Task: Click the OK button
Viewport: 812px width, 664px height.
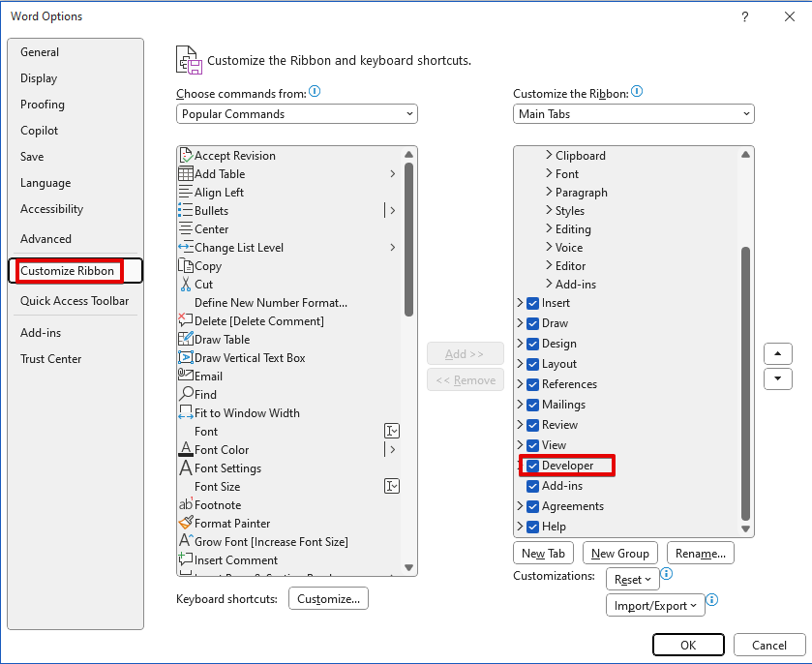Action: coord(687,646)
